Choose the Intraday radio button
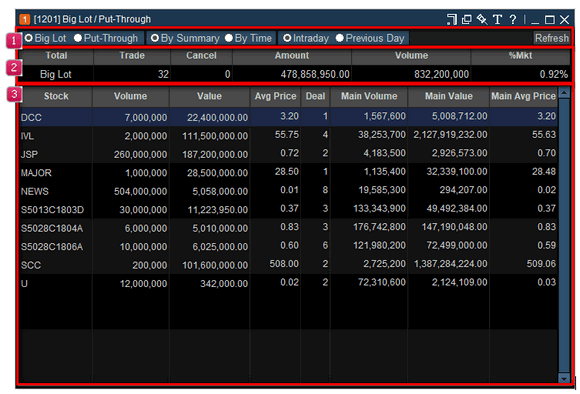This screenshot has height=394, width=580. [287, 38]
